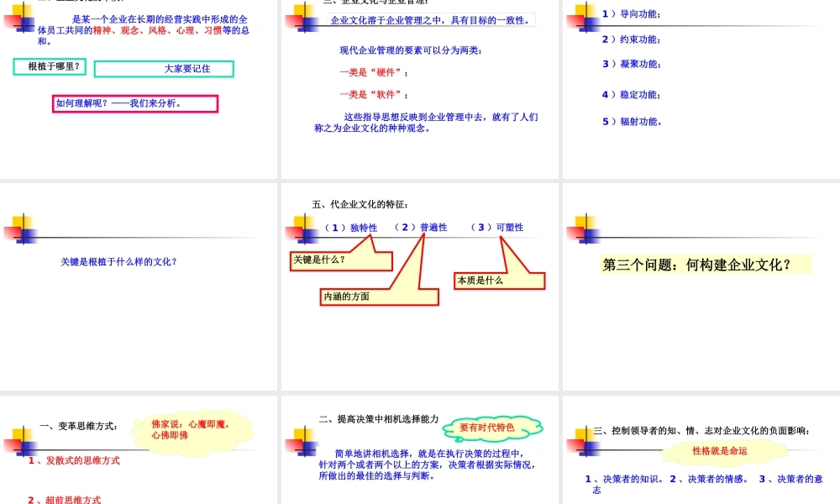This screenshot has height=504, width=840.
Task: Select the red item 1、发散式的思维方式
Action: click(74, 460)
